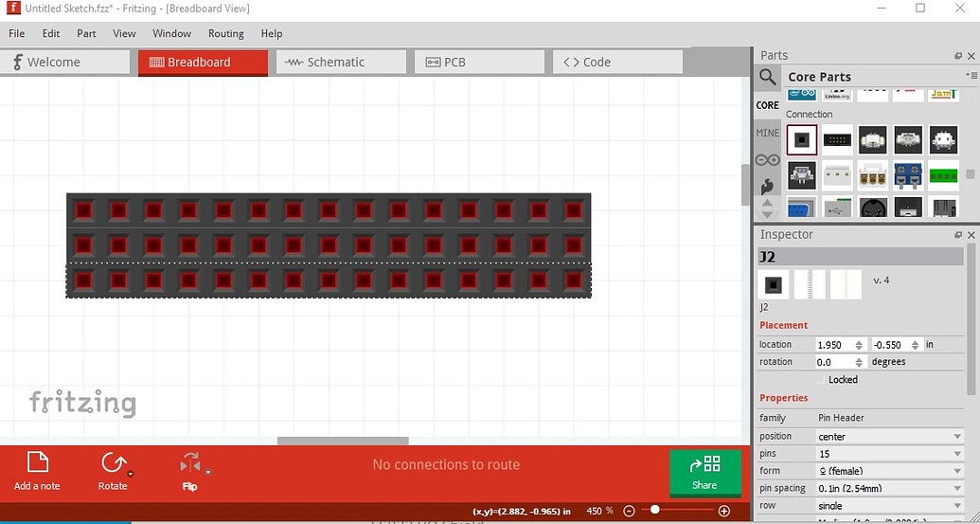Click the Add a note button
Screen dimensions: 980x524
(37, 472)
